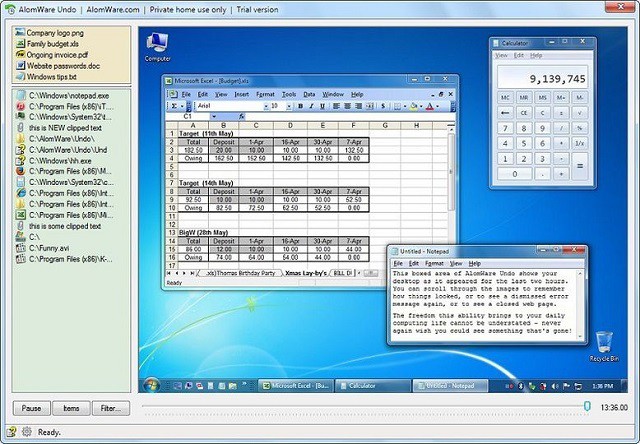Click the Untitled - Notepad taskbar button
Screen dimensions: 640x444
pos(450,386)
